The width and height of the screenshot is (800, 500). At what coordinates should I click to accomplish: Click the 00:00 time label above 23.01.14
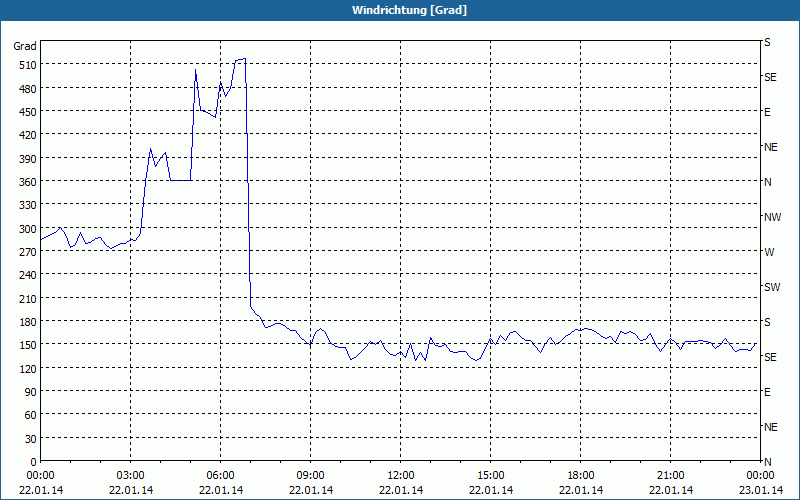click(x=760, y=476)
